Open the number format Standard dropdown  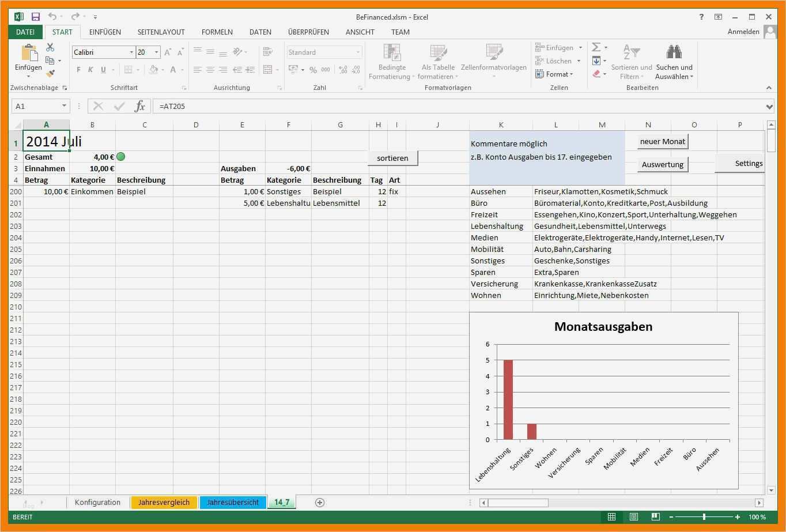point(357,52)
